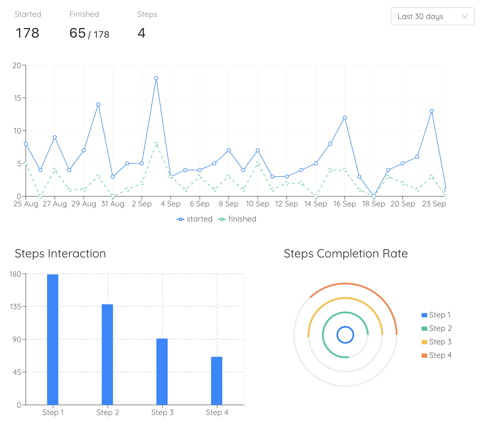Click the Started count of 178
This screenshot has width=504, height=424.
point(28,33)
